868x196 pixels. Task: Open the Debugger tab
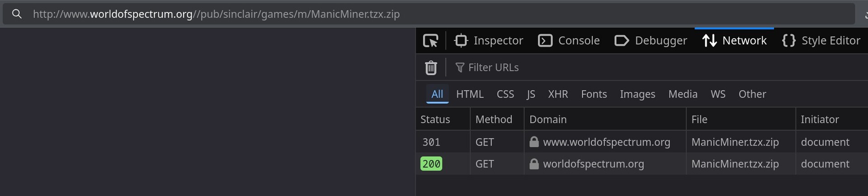[x=651, y=41]
